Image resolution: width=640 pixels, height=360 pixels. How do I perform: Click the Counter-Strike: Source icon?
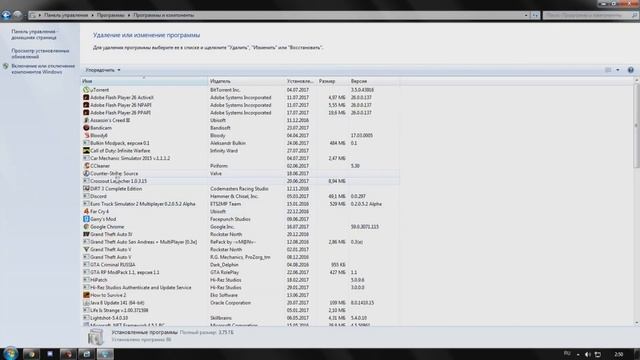click(86, 173)
